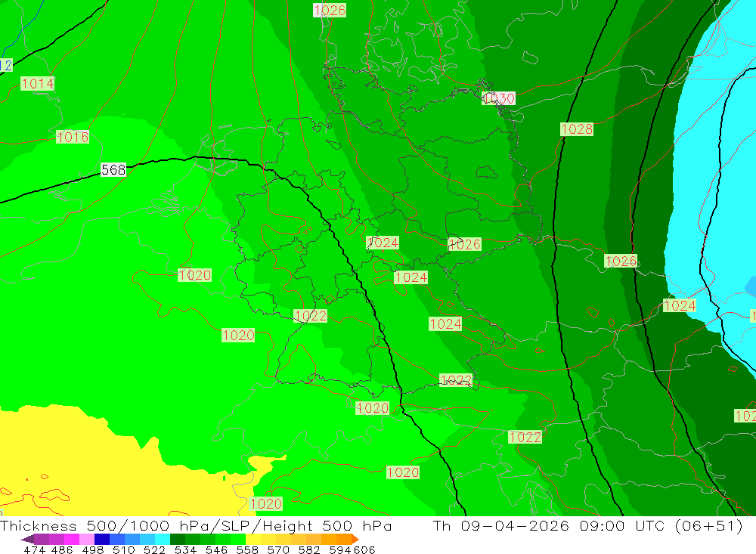The image size is (756, 554).
Task: Click the orange right arrow of color bar
Action: pos(355,539)
